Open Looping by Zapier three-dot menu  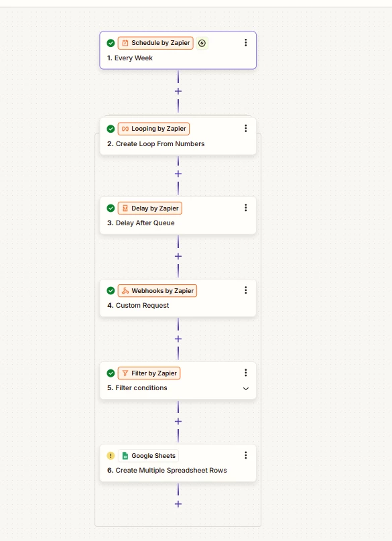tap(245, 128)
